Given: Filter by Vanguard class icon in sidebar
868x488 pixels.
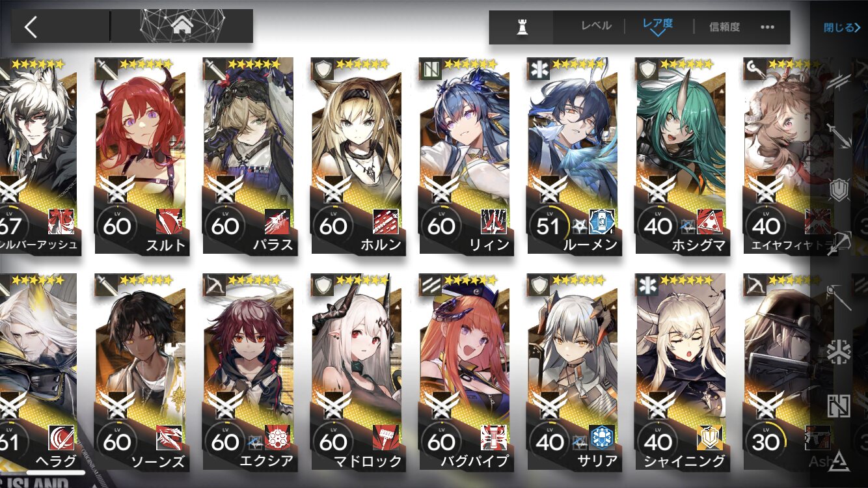Looking at the screenshot, I should [x=839, y=80].
